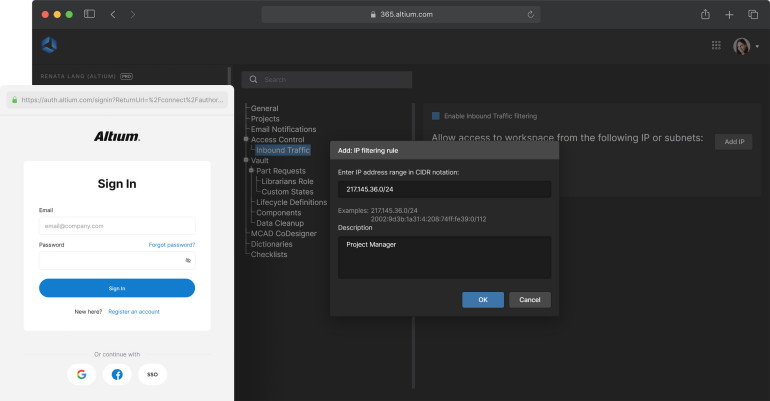This screenshot has height=401, width=770.
Task: Select Email Notifications in settings tree
Action: coord(283,129)
